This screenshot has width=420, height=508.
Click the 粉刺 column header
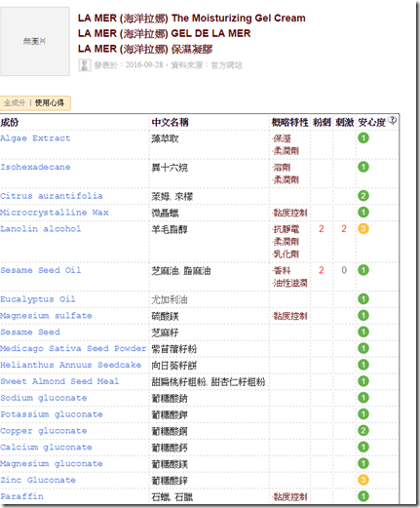pos(322,123)
